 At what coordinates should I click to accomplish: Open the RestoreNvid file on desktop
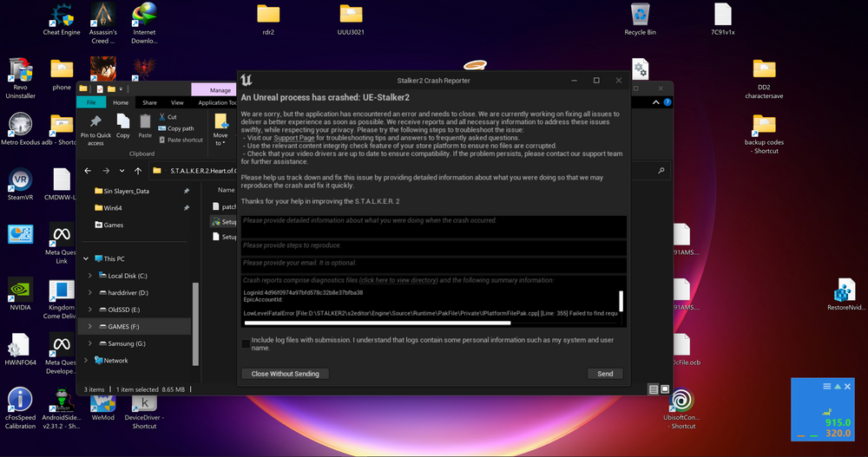(x=845, y=295)
